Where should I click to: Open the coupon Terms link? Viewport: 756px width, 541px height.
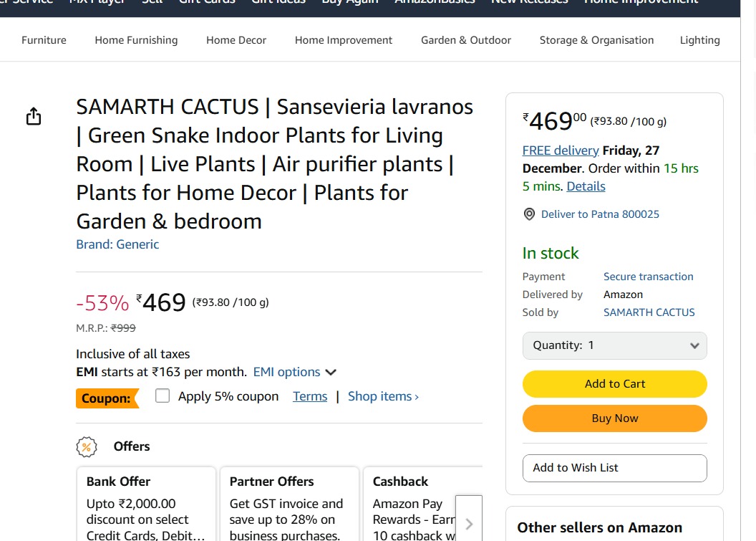pos(310,396)
